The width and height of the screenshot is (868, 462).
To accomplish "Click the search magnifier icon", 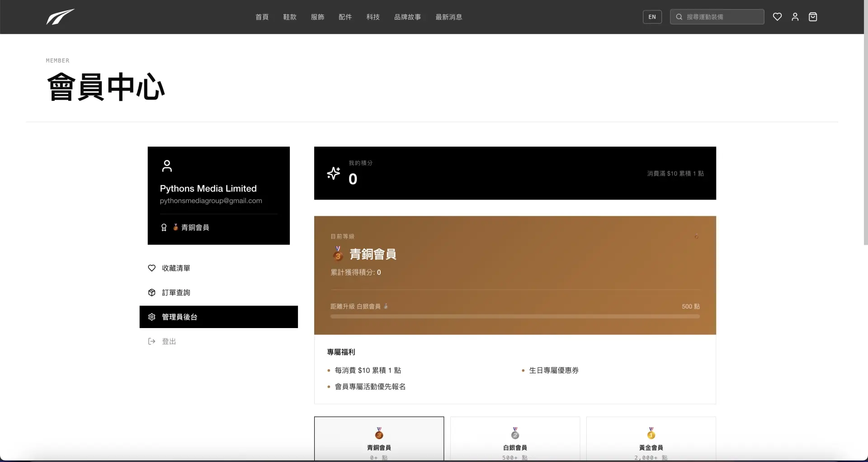I will click(x=679, y=17).
